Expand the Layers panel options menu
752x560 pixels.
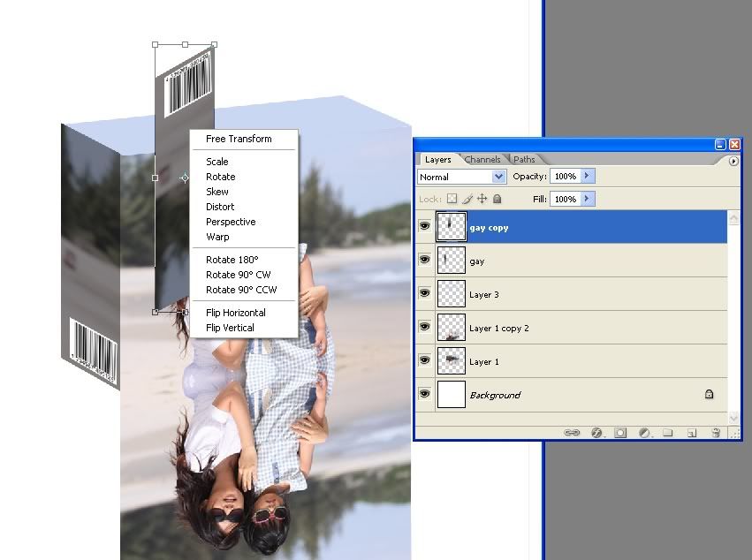pyautogui.click(x=733, y=161)
